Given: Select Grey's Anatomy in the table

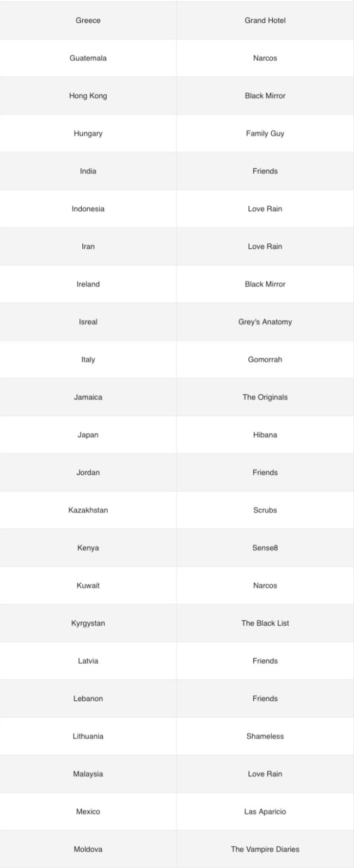Looking at the screenshot, I should (x=265, y=322).
